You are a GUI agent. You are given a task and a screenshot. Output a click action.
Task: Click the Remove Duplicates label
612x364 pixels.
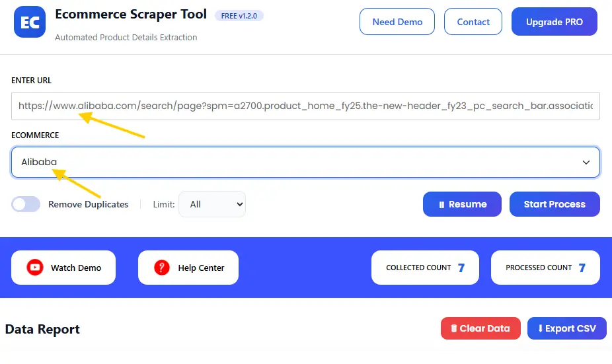pos(88,204)
